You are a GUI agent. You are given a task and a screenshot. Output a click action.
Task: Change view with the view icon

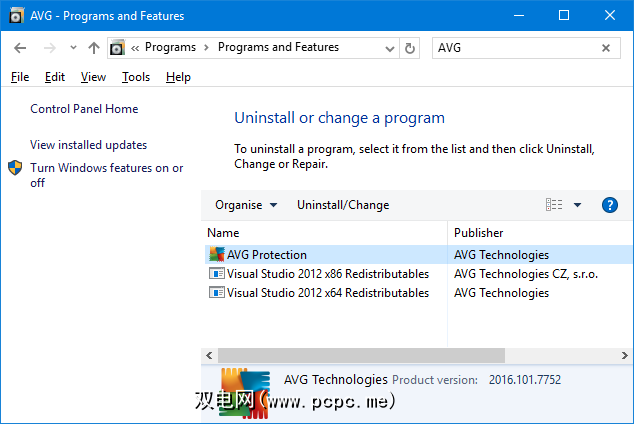point(554,205)
